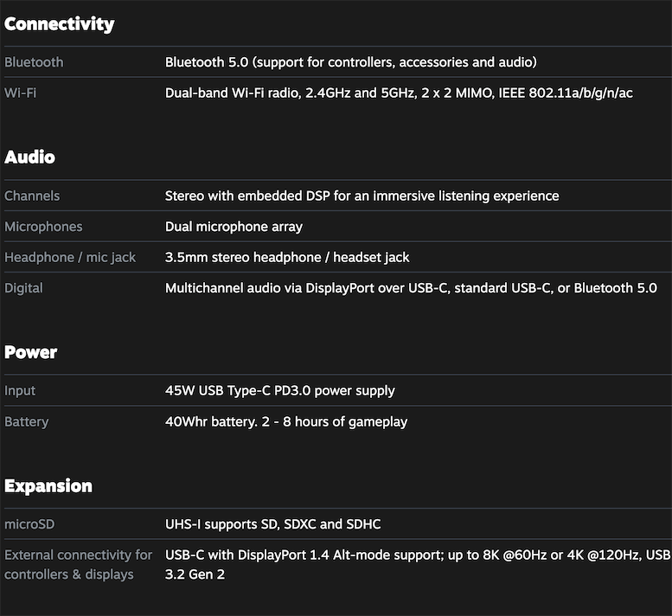
Task: Select the Microphones row label
Action: pyautogui.click(x=43, y=227)
